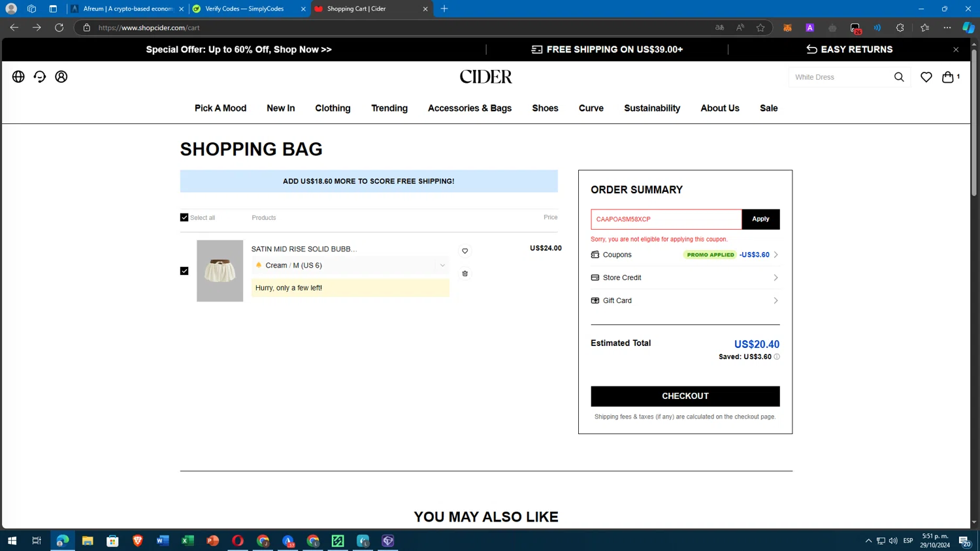Open the account profile icon
This screenshot has height=551, width=980.
(61, 77)
